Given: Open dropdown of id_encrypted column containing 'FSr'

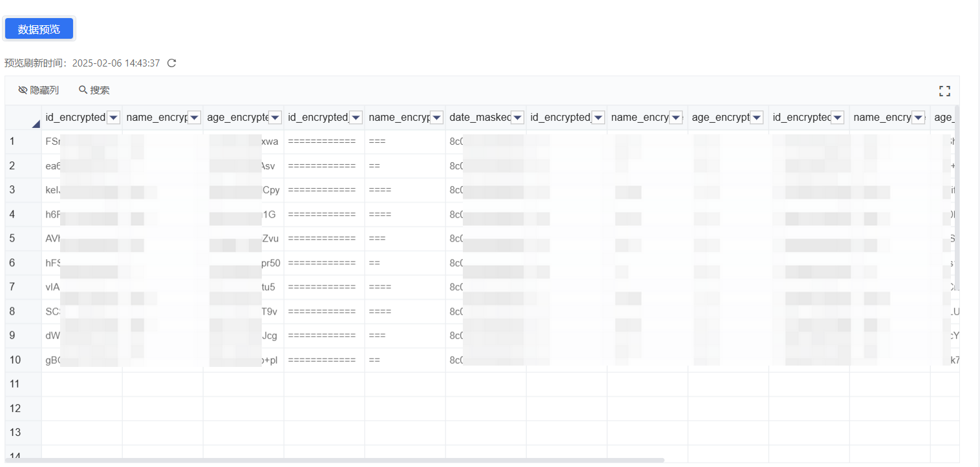Looking at the screenshot, I should click(113, 118).
